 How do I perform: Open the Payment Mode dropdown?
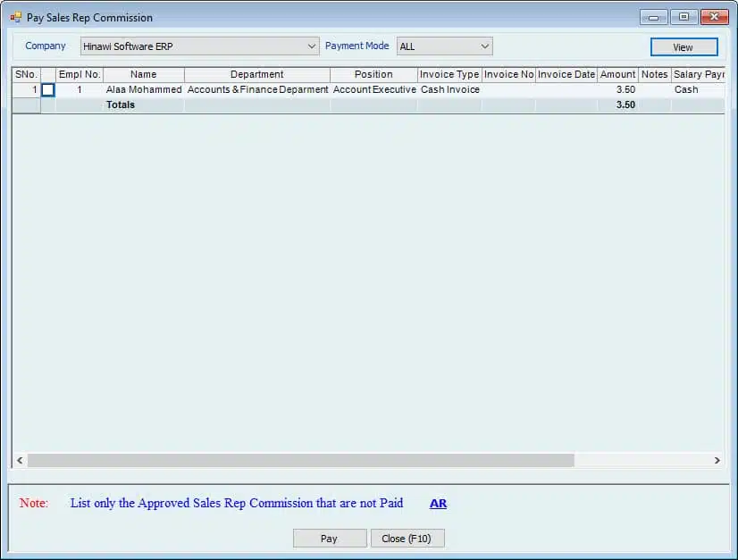(x=444, y=46)
